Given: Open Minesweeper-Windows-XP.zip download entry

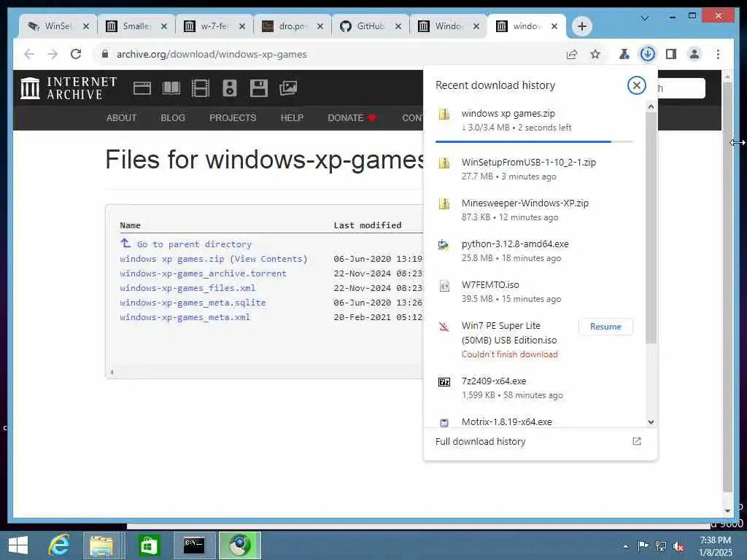Looking at the screenshot, I should pyautogui.click(x=534, y=210).
